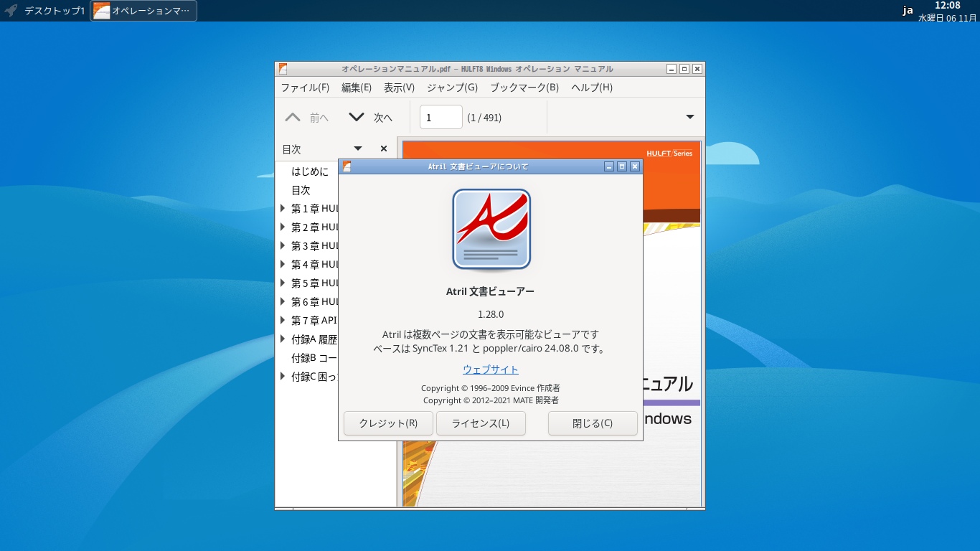Maximize the Atril について dialog

coord(622,166)
